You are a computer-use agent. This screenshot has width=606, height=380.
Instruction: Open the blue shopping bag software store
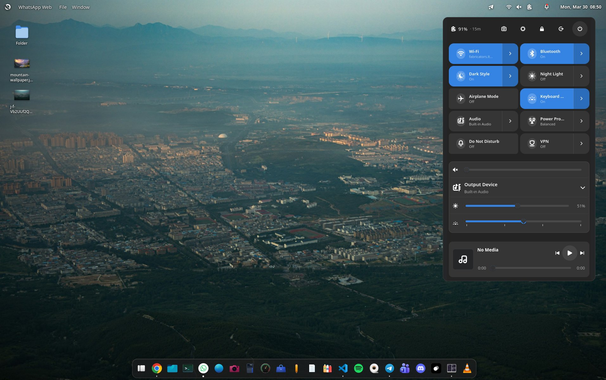pos(281,368)
